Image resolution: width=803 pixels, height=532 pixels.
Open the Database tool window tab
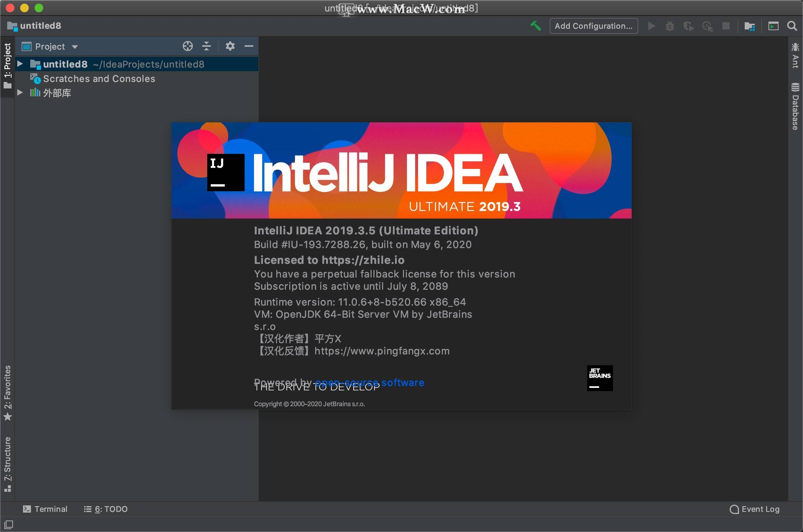(x=795, y=106)
